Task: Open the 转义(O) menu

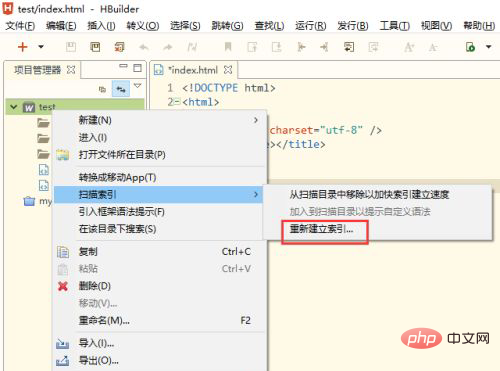Action: [143, 25]
